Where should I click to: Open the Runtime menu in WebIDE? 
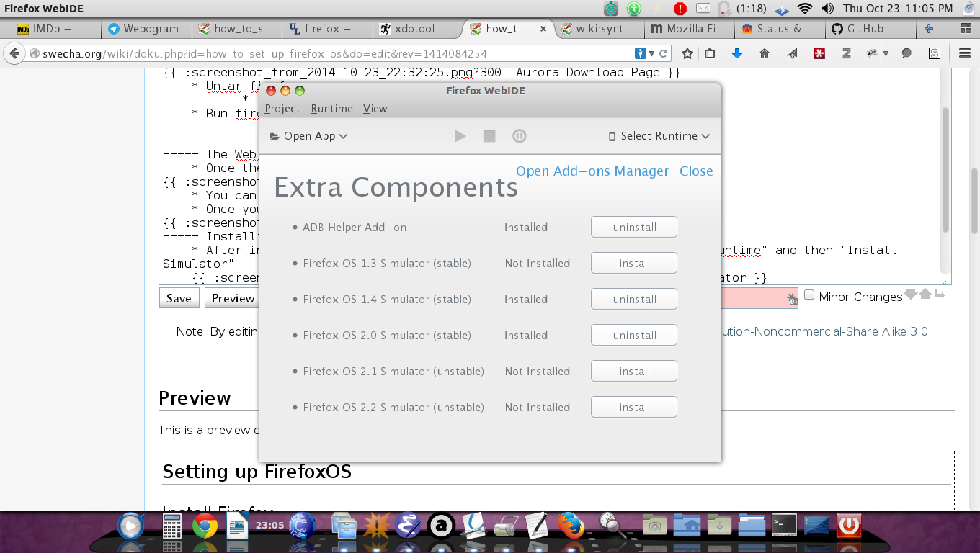pos(332,109)
